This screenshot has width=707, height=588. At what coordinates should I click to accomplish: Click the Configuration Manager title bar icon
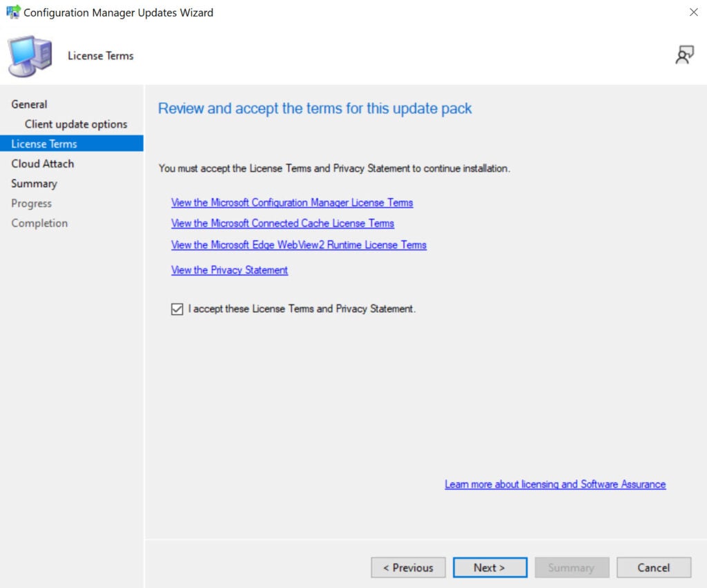13,12
